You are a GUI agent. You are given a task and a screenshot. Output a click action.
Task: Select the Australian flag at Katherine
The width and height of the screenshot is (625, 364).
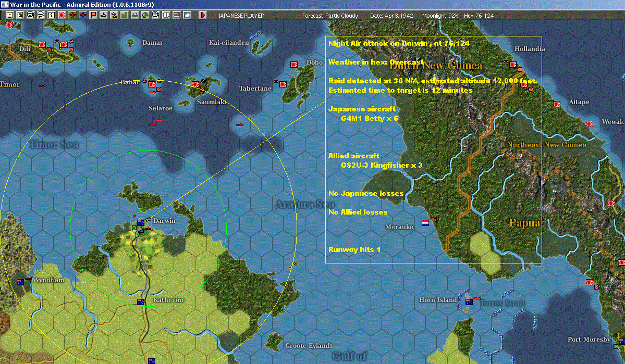[x=141, y=302]
